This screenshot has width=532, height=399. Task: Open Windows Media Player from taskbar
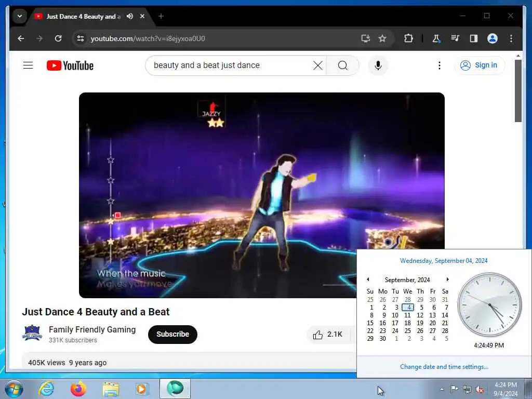click(142, 389)
